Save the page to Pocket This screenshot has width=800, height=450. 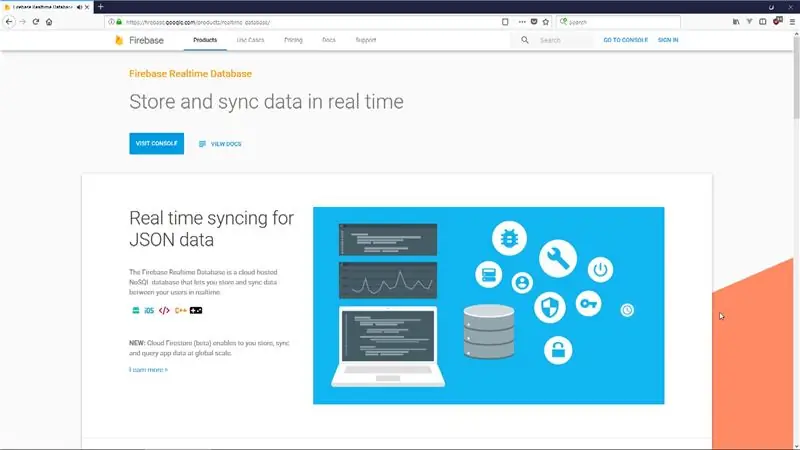tap(534, 22)
